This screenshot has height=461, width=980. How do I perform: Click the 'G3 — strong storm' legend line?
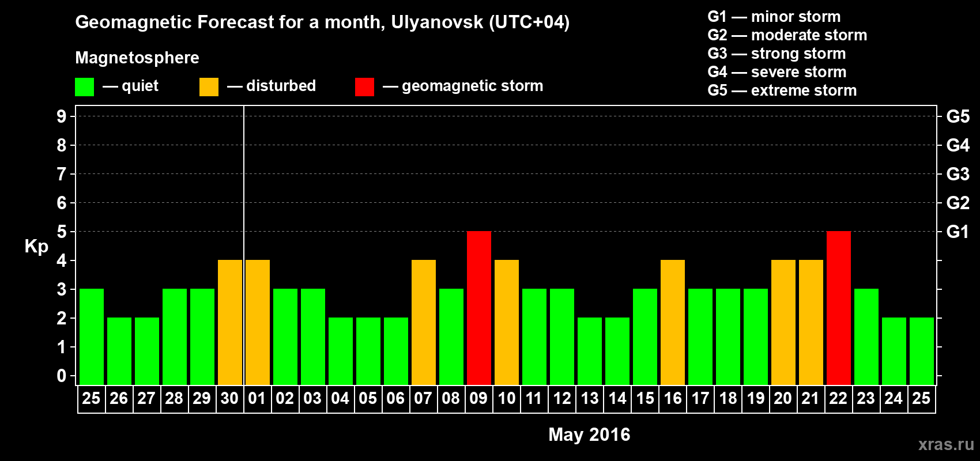(x=777, y=54)
